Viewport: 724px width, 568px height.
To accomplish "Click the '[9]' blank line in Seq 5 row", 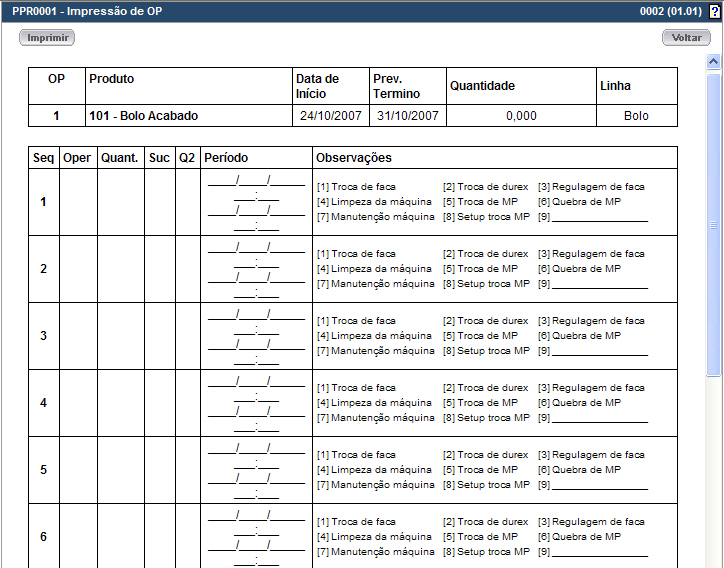I will [x=594, y=485].
